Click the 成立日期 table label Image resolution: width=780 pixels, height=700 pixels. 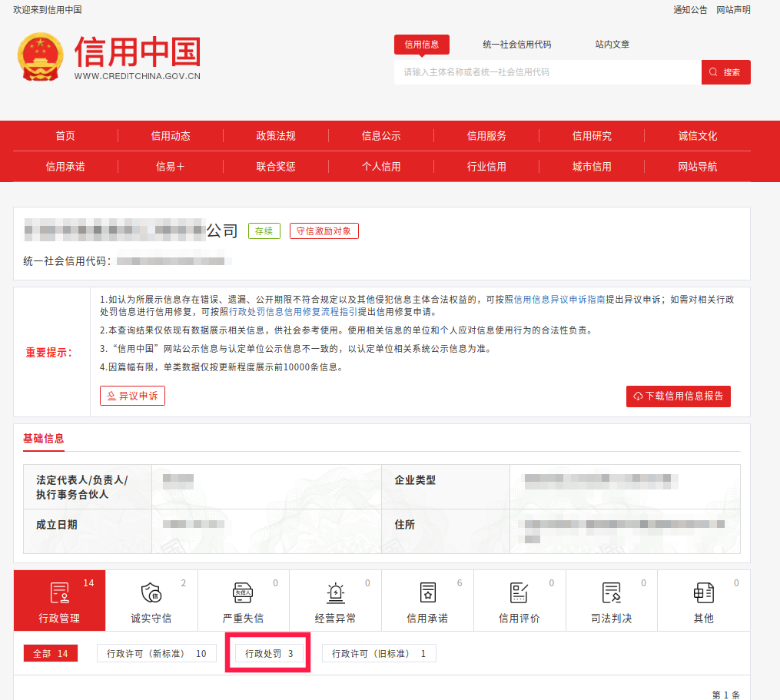click(57, 525)
